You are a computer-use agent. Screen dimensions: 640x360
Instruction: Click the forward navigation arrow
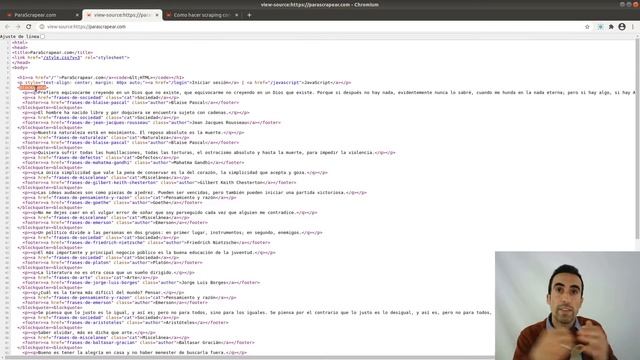click(18, 27)
